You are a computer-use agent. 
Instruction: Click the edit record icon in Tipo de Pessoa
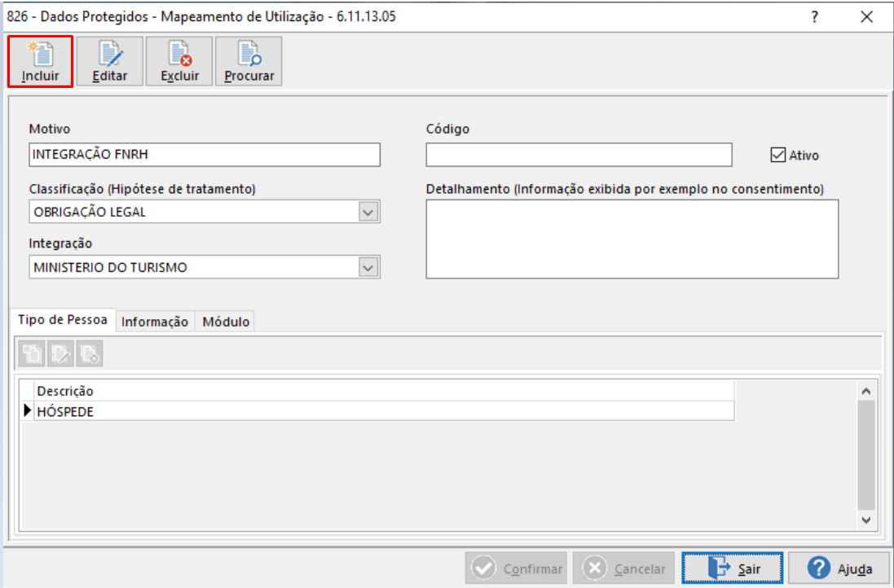[x=60, y=353]
